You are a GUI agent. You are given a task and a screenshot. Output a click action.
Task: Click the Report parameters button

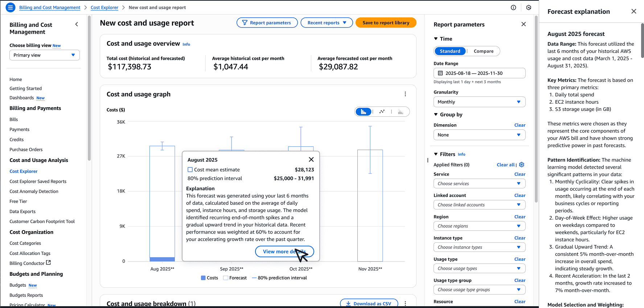click(x=267, y=22)
